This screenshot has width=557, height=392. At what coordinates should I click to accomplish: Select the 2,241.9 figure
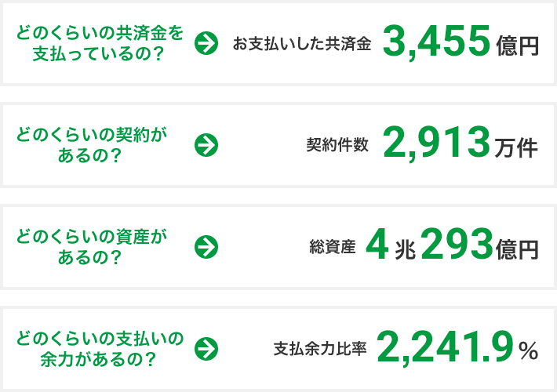pos(445,347)
